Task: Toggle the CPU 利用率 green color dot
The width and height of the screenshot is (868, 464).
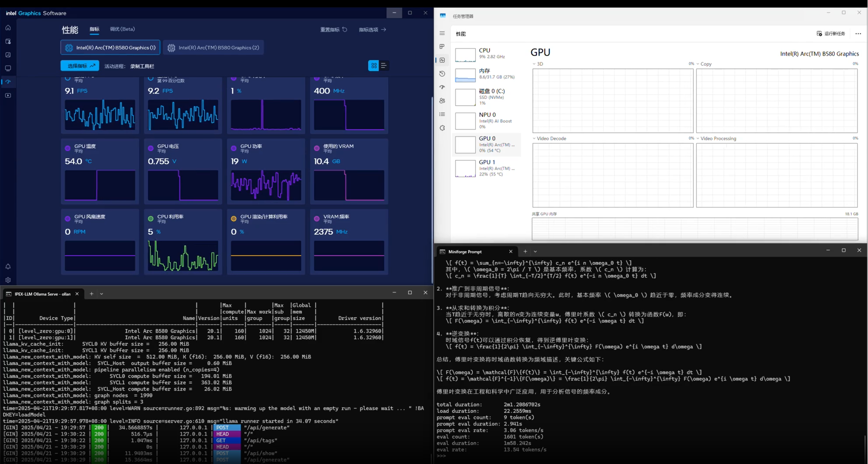Action: (151, 219)
